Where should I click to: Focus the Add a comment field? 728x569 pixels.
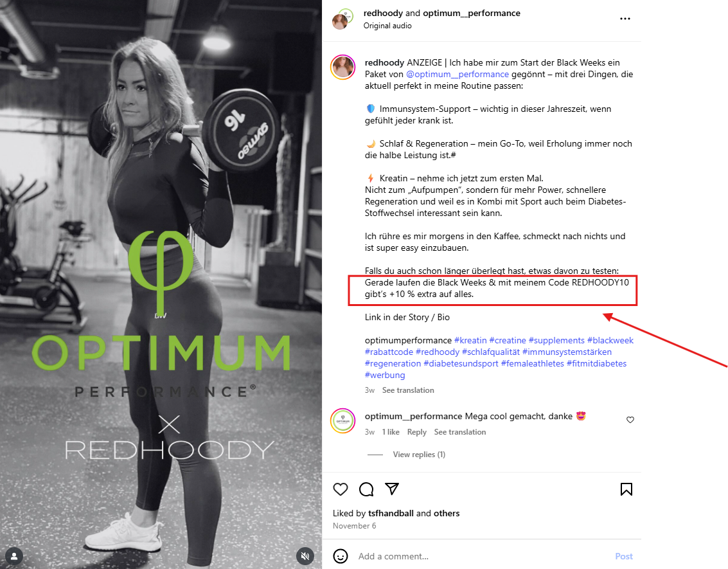[483, 556]
